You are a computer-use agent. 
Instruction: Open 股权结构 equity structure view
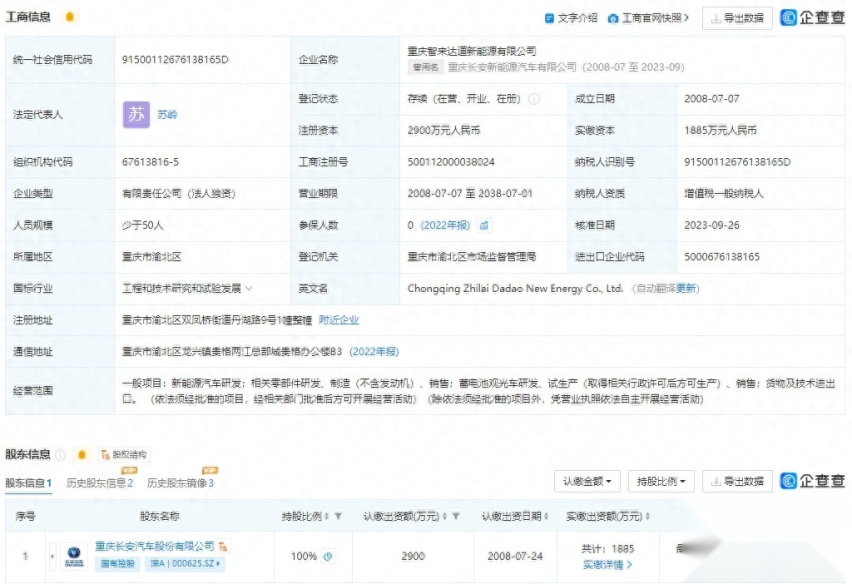(124, 454)
